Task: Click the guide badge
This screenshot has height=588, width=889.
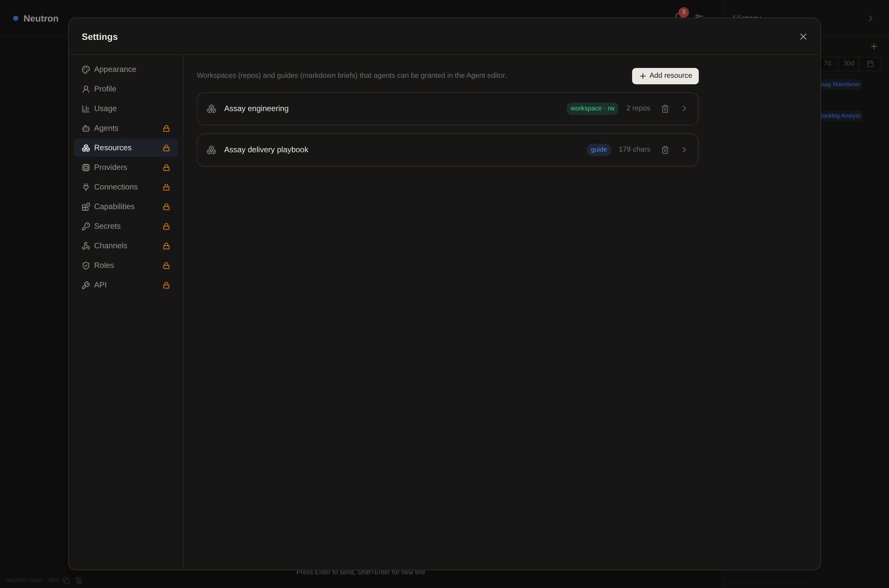Action: tap(599, 150)
